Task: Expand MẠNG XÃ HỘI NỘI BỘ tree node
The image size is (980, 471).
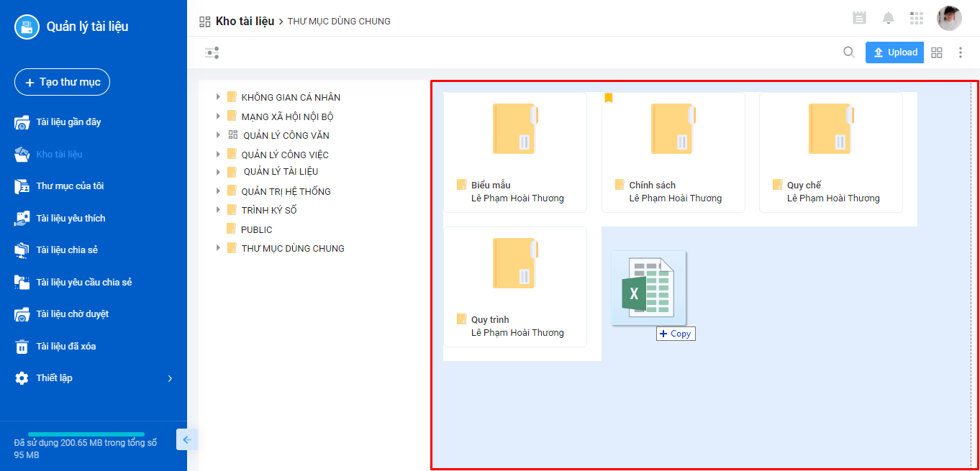Action: (218, 116)
